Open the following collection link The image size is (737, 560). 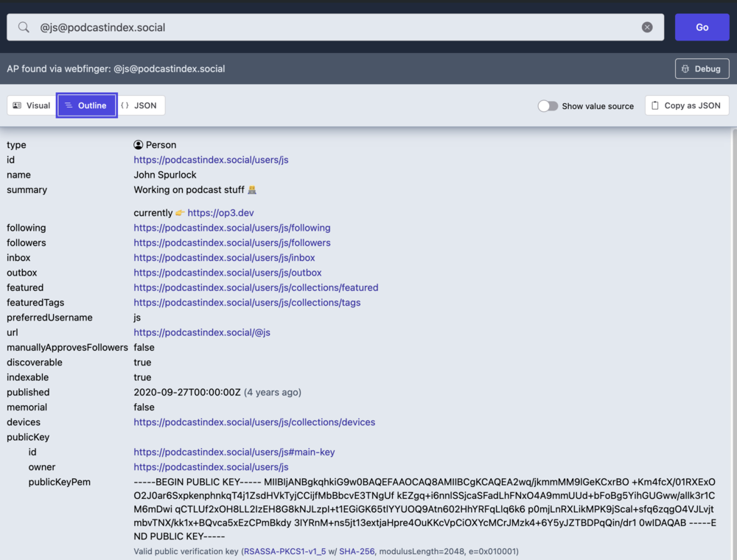(x=231, y=228)
